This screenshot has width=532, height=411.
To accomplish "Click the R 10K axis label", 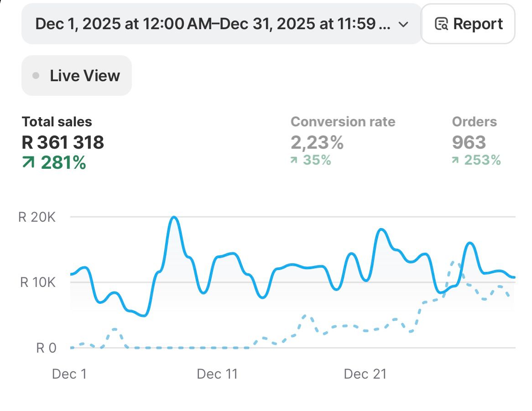I will click(x=38, y=282).
